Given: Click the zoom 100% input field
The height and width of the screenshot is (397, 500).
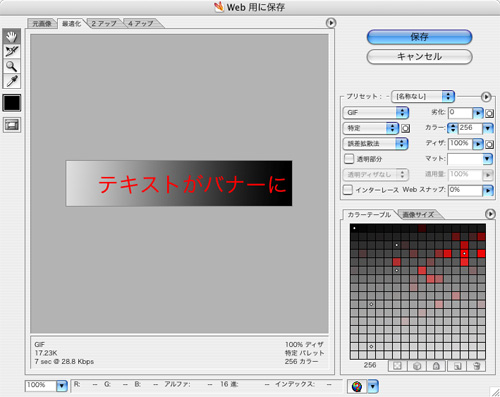Looking at the screenshot, I should tap(41, 386).
